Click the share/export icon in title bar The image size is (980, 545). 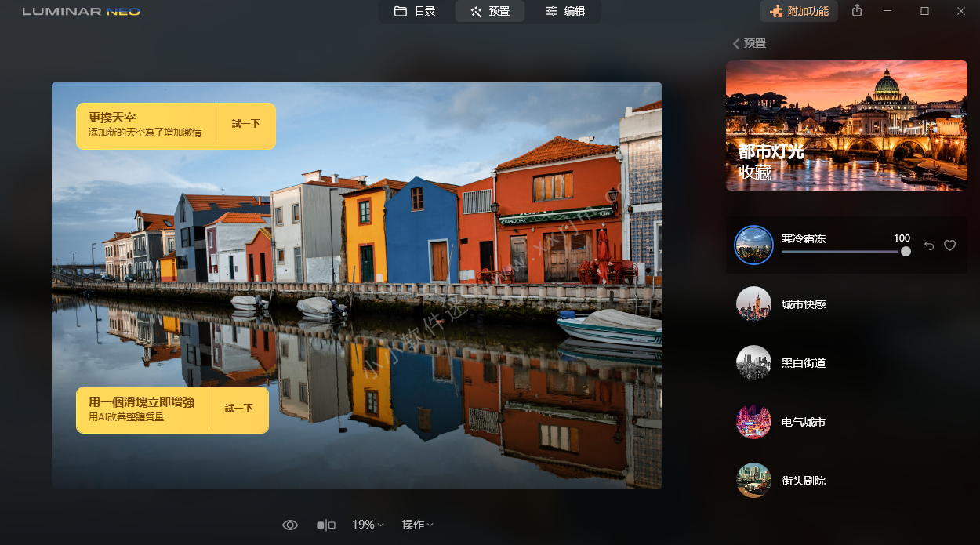point(857,11)
